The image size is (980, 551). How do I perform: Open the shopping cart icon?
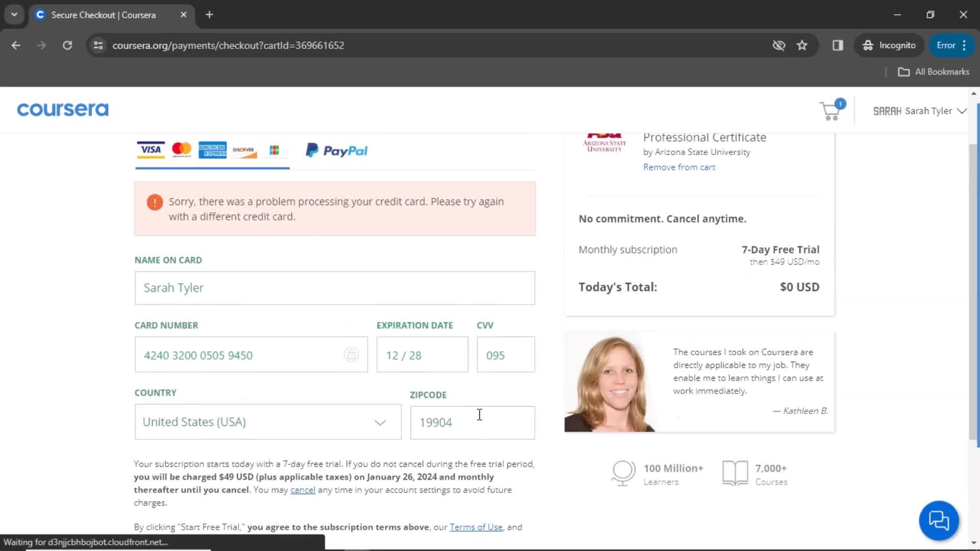point(831,110)
